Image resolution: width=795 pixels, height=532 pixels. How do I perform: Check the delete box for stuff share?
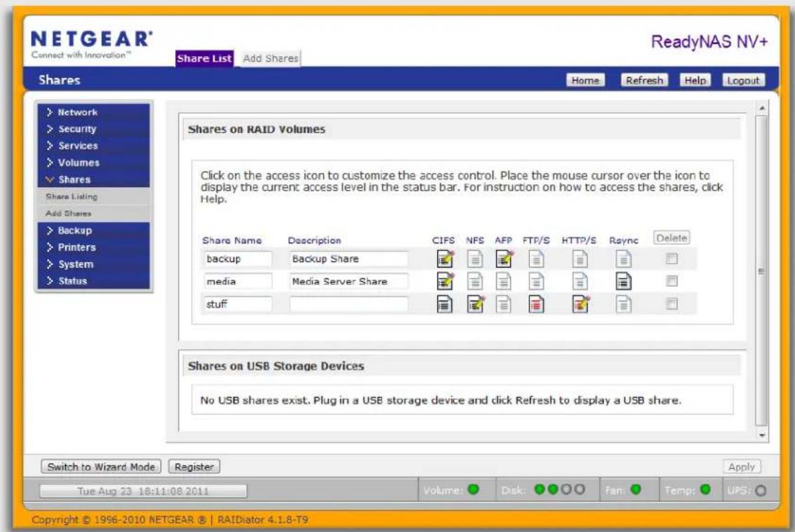tap(672, 303)
